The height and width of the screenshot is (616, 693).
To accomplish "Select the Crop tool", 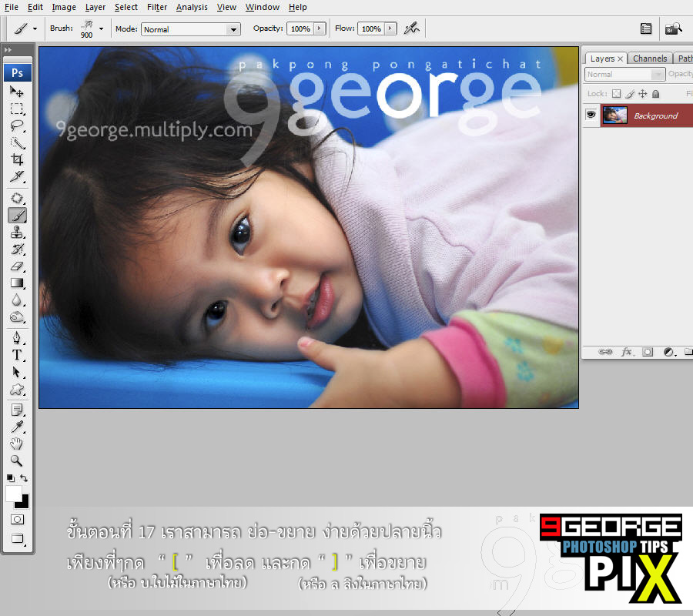I will 17,160.
